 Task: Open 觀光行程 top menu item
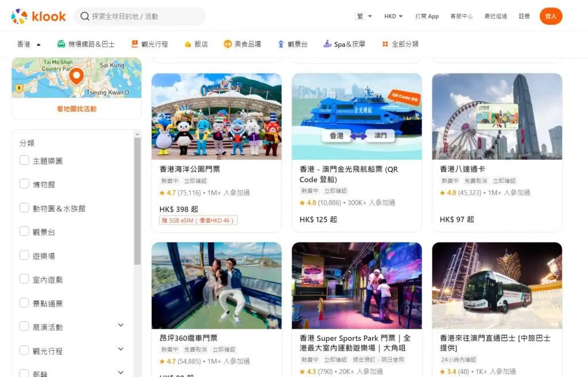point(150,44)
